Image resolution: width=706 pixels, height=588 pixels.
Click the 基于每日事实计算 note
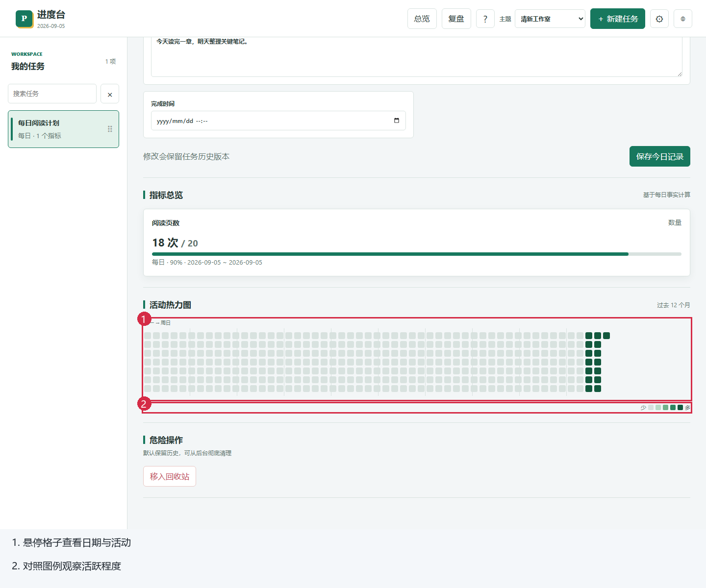pyautogui.click(x=667, y=195)
